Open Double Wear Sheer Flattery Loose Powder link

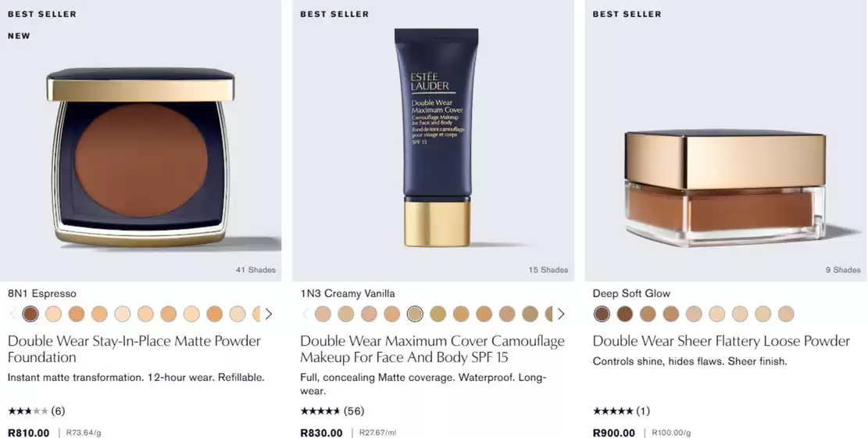721,341
